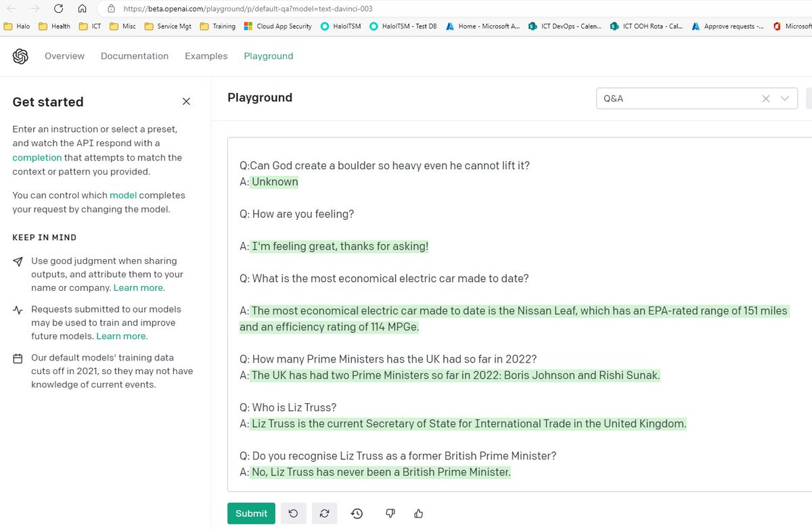Follow the 'model' link

[x=123, y=195]
